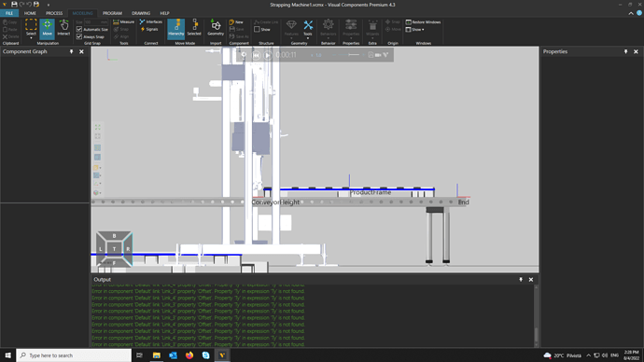Disable the Always Snap checkbox
Screen dimensions: 644x362
click(x=79, y=37)
